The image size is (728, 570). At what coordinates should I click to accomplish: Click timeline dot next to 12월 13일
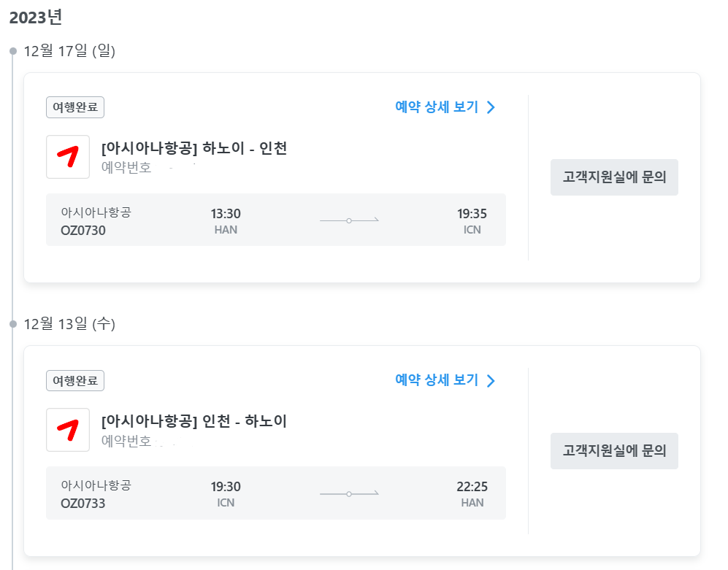tap(13, 324)
